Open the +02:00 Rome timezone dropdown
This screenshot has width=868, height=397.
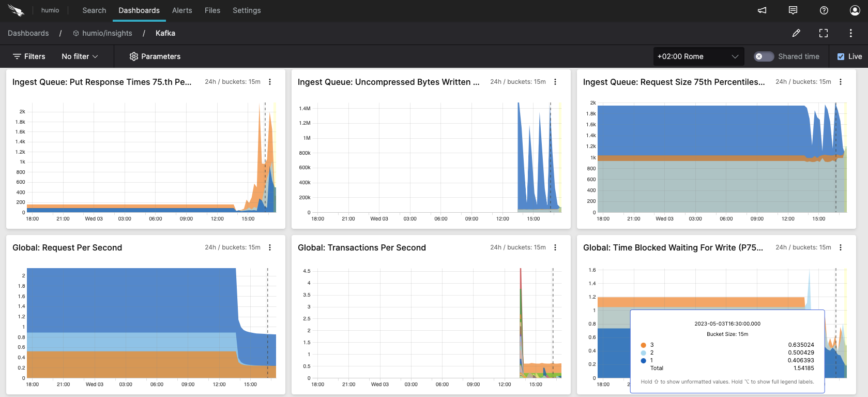point(698,56)
